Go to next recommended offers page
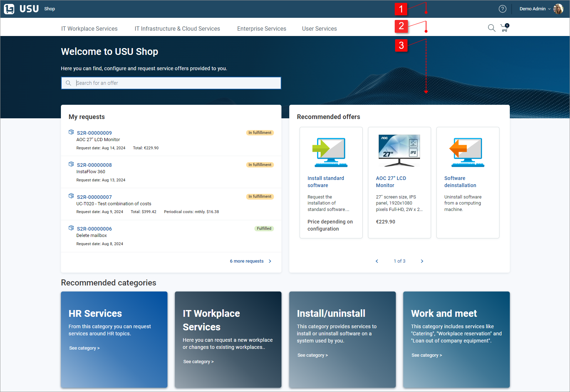The width and height of the screenshot is (570, 392). tap(422, 261)
